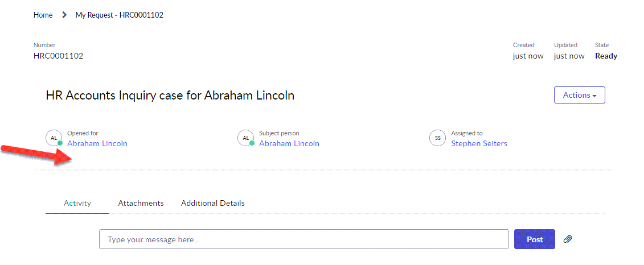This screenshot has width=644, height=265.
Task: Go to Home in breadcrumb
Action: click(x=43, y=15)
